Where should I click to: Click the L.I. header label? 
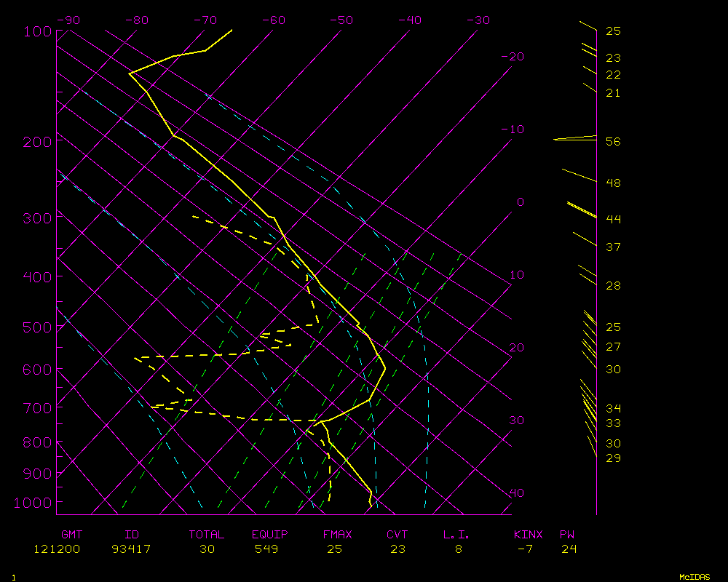[x=456, y=535]
